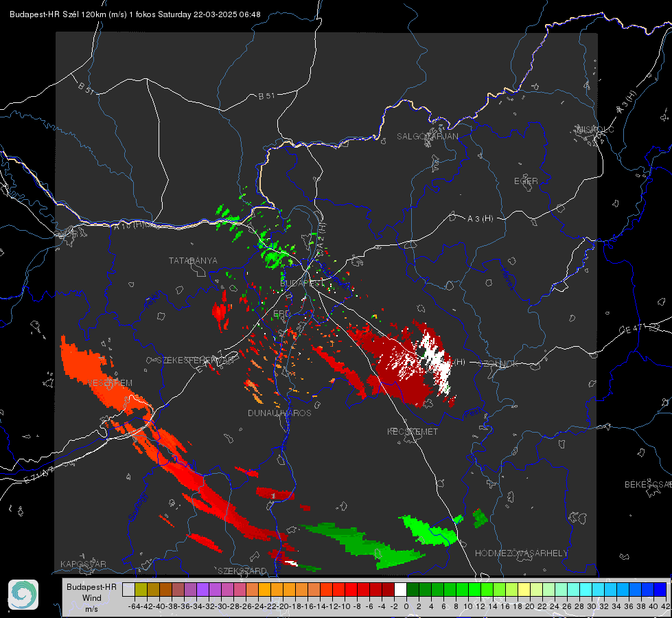This screenshot has height=618, width=672.
Task: Click the BÉKÉSCSABA label at the right edge
Action: click(648, 485)
